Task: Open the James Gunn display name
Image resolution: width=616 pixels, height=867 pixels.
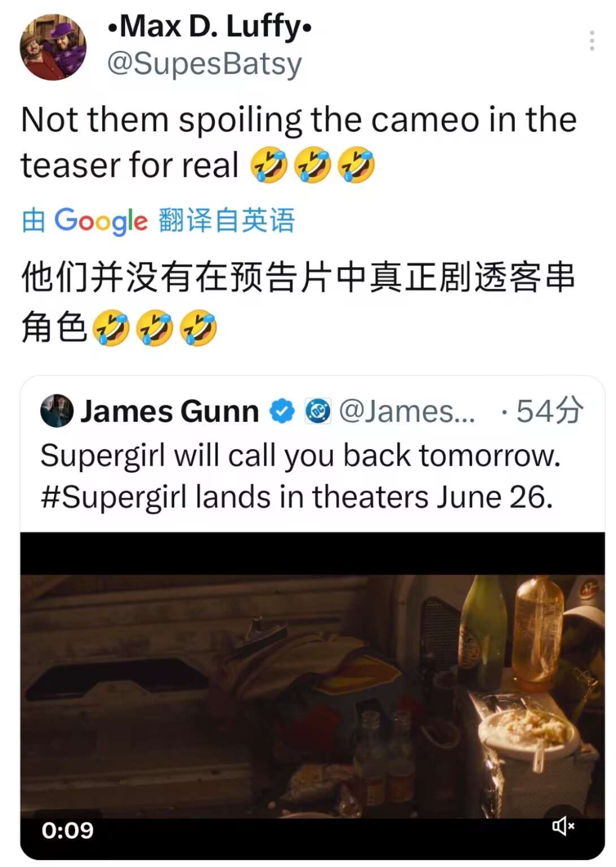Action: tap(170, 411)
